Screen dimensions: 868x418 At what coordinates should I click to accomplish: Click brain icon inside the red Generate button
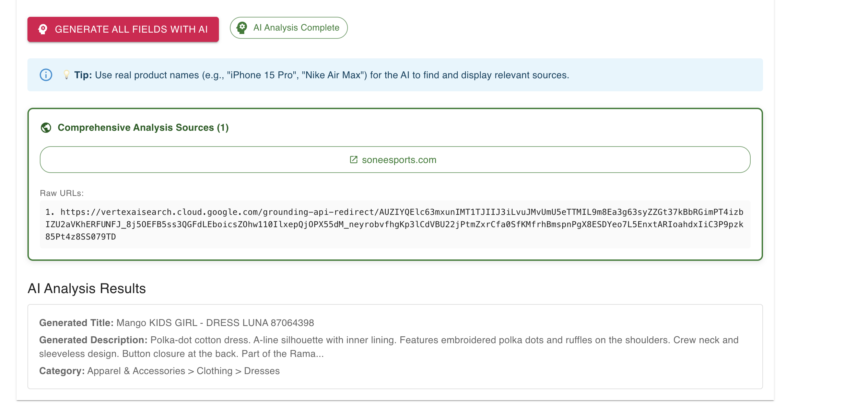tap(43, 30)
